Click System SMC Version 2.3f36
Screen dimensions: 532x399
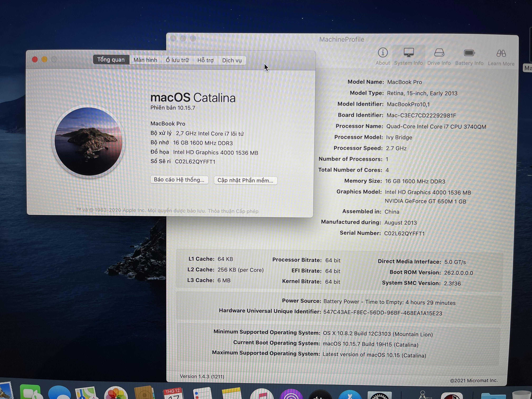(452, 283)
